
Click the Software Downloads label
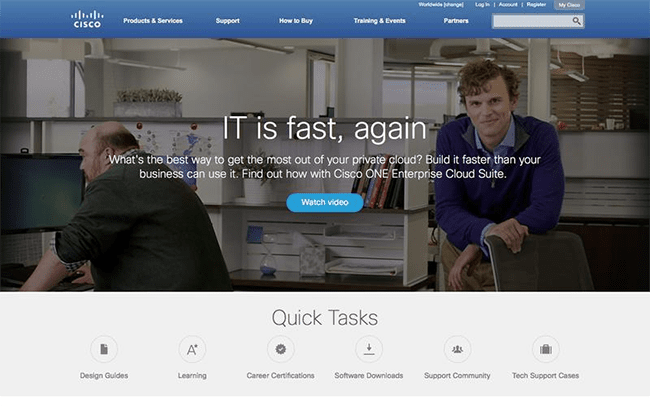pyautogui.click(x=369, y=376)
